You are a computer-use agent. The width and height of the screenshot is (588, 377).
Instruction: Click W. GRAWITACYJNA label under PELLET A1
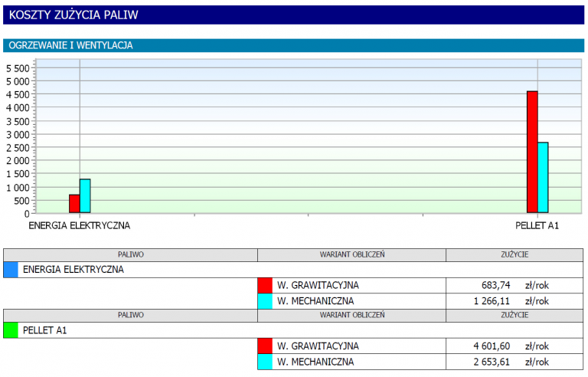(318, 346)
